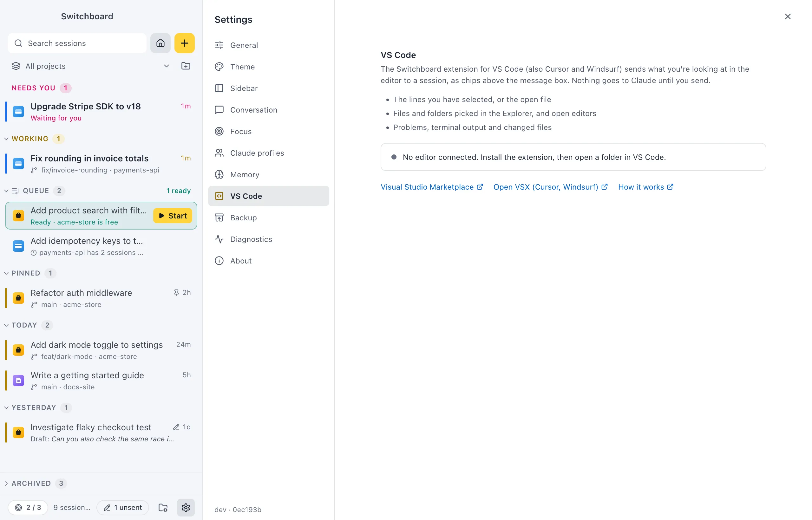Open settings gear icon in footer
This screenshot has height=520, width=812.
(186, 508)
